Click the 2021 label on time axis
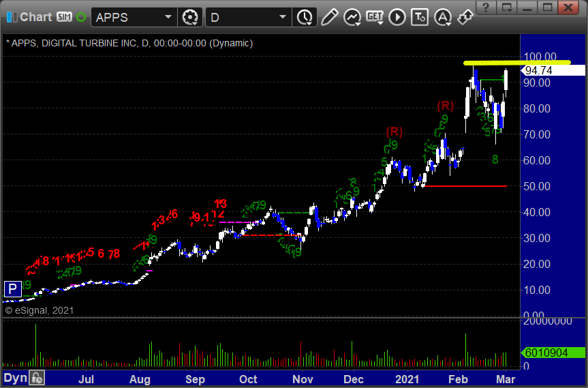Image resolution: width=588 pixels, height=388 pixels. (407, 379)
